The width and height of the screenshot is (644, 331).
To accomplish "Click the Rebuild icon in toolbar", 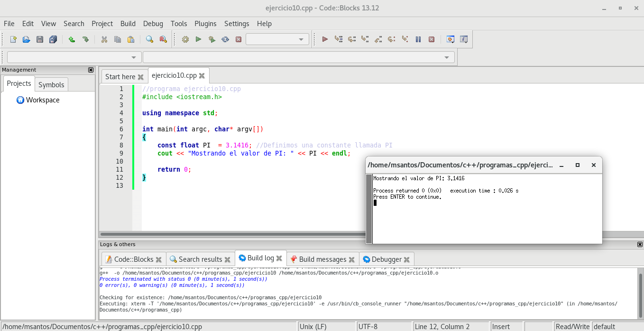I will [x=225, y=39].
